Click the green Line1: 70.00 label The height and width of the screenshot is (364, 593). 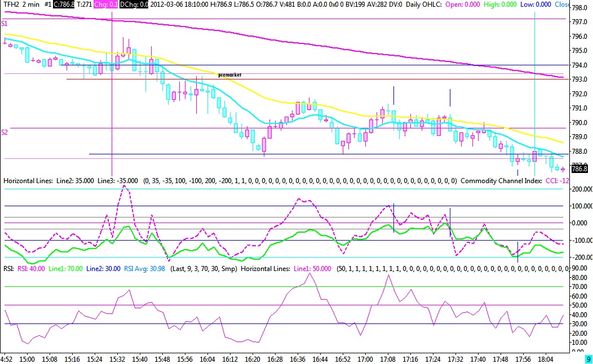pos(65,269)
